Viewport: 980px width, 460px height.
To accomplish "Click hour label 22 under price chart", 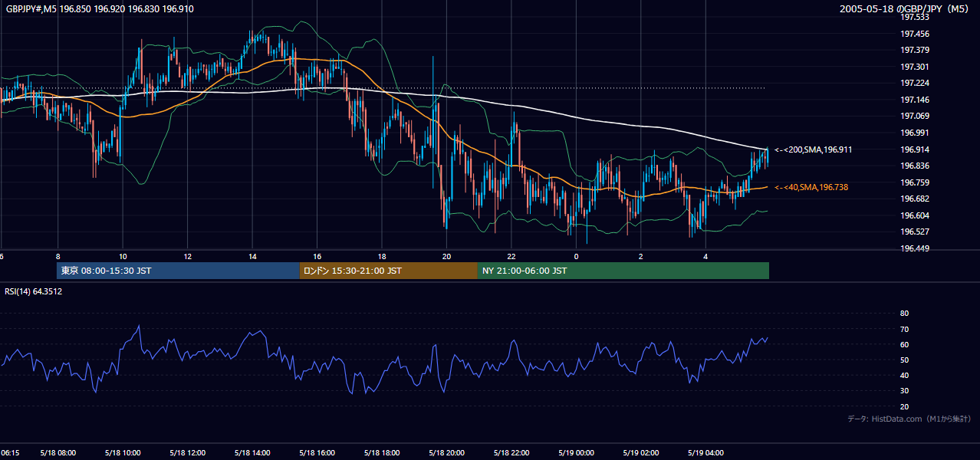I will tap(511, 256).
